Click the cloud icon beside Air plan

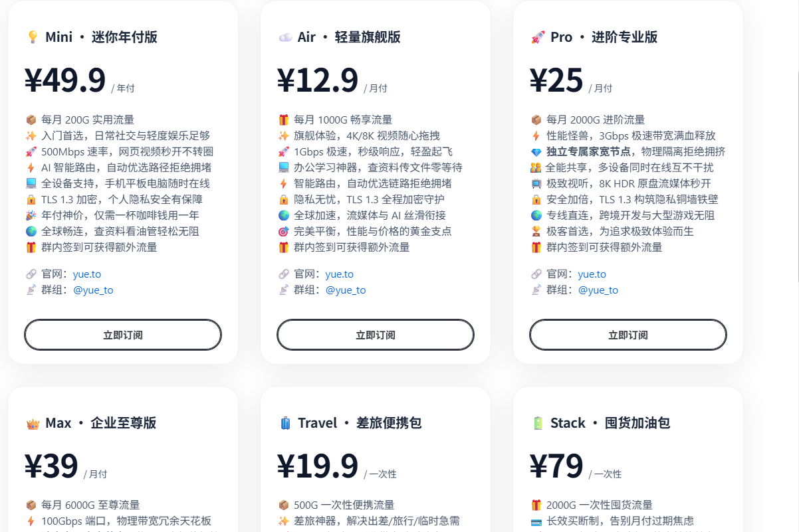point(285,37)
